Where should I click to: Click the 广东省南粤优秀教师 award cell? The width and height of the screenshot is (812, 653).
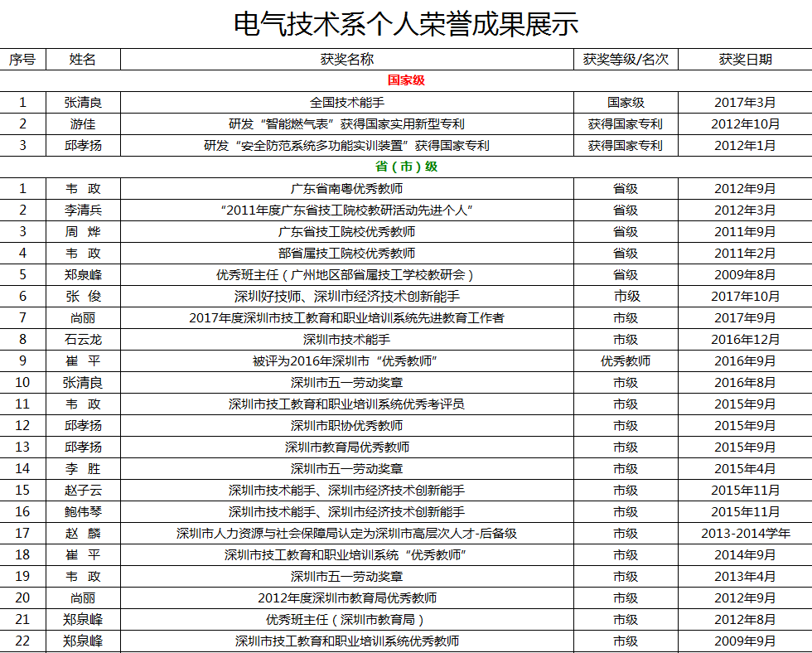coord(347,189)
